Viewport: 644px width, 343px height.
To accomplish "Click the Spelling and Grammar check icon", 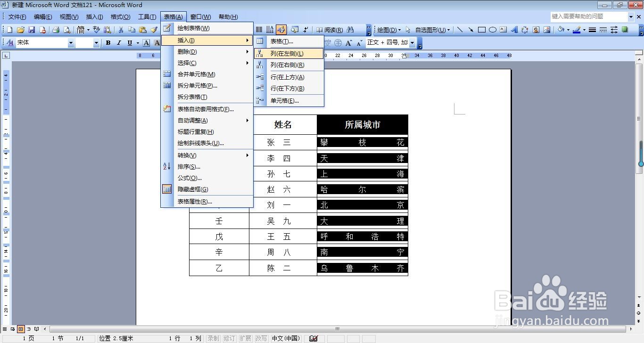I will 96,30.
